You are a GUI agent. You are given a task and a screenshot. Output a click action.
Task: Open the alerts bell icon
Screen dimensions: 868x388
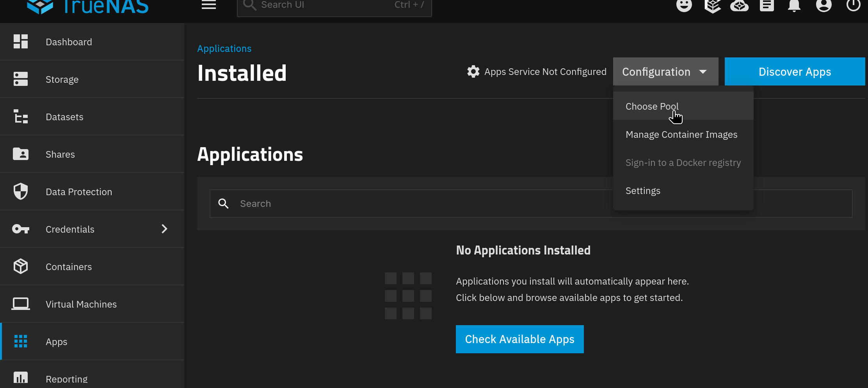tap(794, 5)
